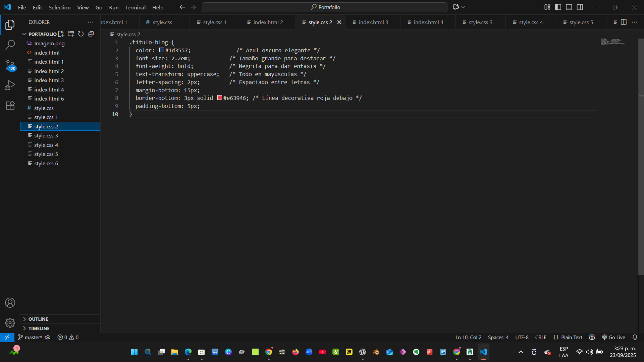Open color picker for #e63946 swatch
The width and height of the screenshot is (644, 362).
coord(220,98)
